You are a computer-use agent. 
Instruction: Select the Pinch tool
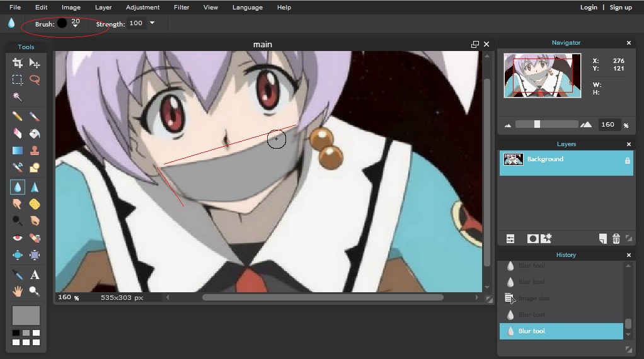pyautogui.click(x=35, y=255)
